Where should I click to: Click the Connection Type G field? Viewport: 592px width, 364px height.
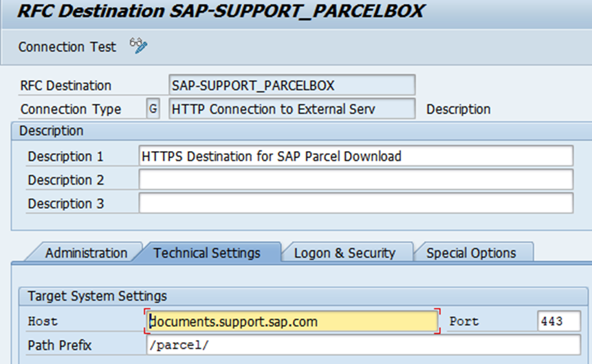point(153,109)
